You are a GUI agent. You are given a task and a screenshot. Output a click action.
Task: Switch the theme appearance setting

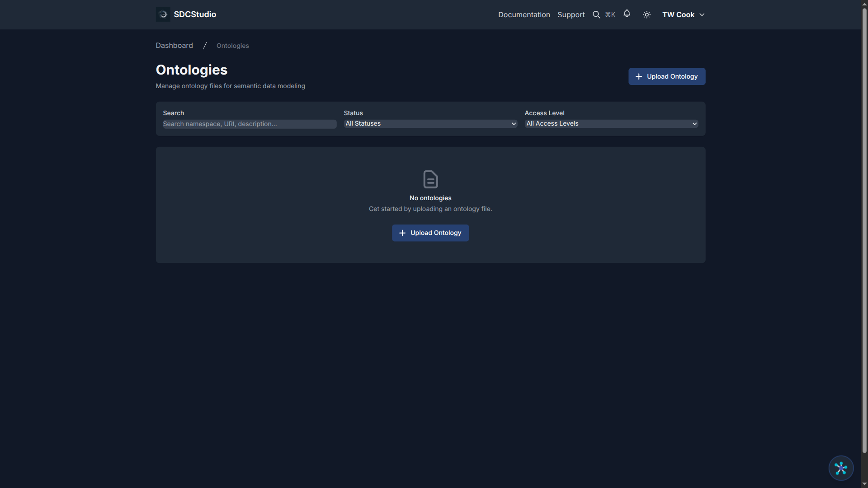point(646,14)
